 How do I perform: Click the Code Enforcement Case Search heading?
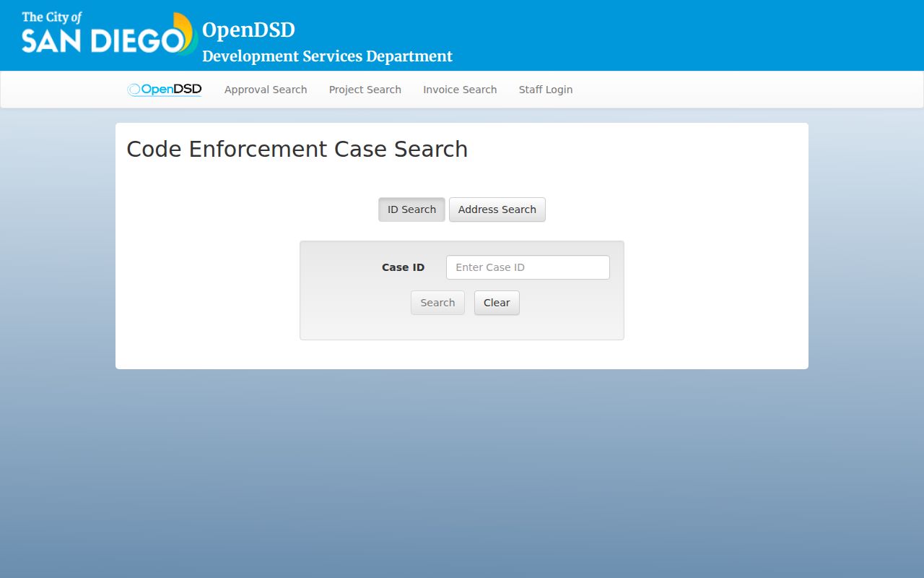pos(297,150)
